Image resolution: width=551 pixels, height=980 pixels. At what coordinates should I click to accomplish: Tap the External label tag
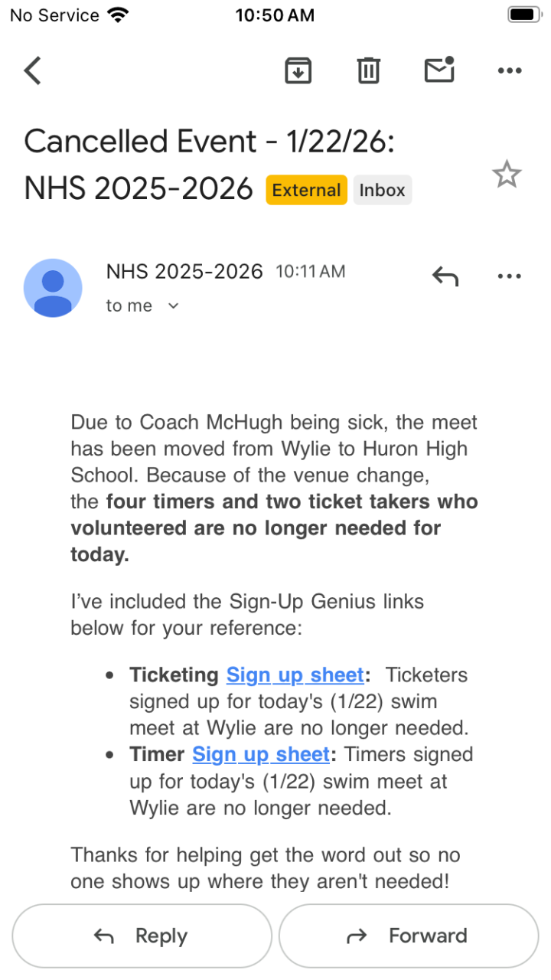point(306,190)
